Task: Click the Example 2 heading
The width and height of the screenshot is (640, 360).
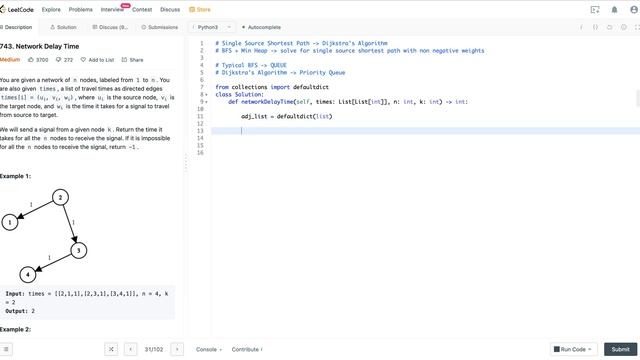Action: pyautogui.click(x=16, y=329)
